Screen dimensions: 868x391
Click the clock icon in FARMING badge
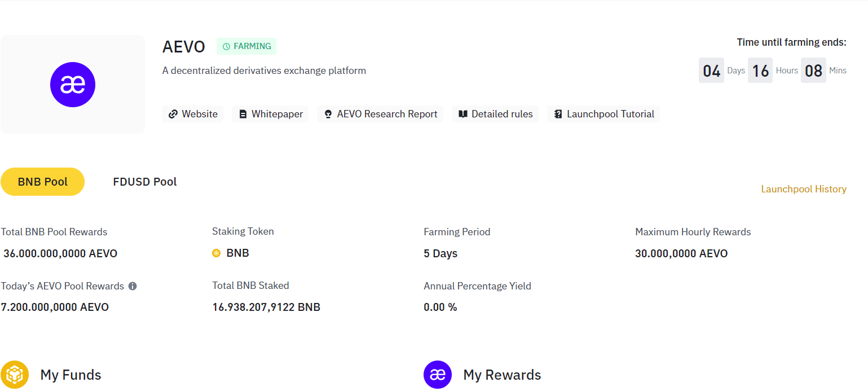[227, 46]
